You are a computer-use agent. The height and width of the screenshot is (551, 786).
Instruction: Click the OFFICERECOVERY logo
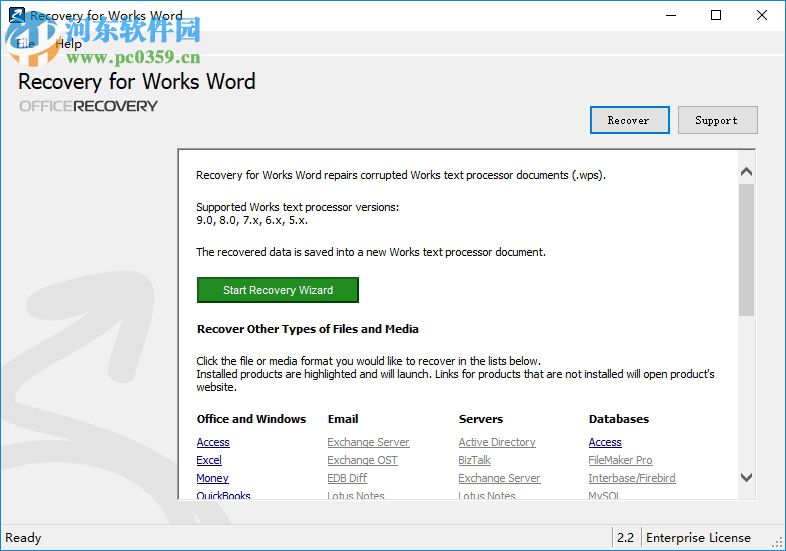coord(88,106)
